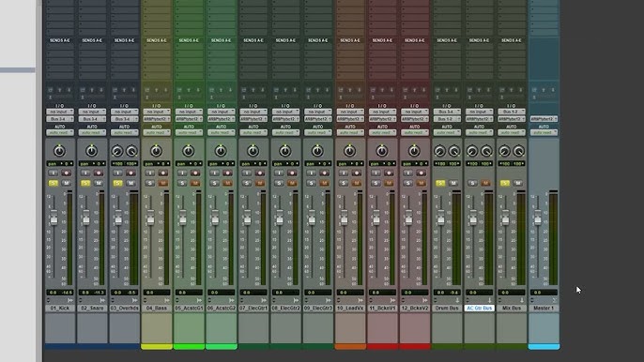Click the pan knob on 10_LeadVx

tap(350, 151)
